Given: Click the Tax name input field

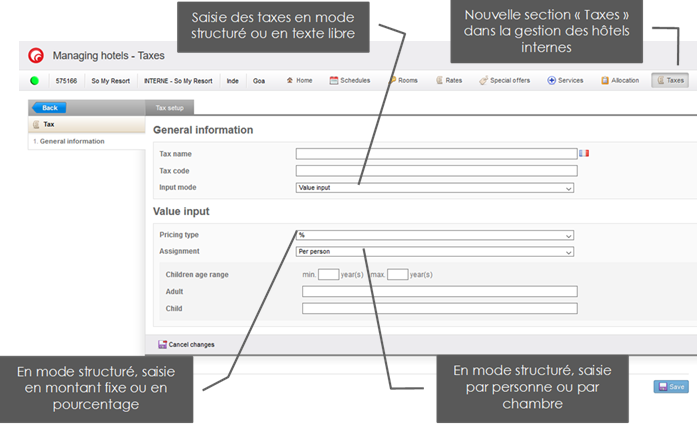Looking at the screenshot, I should tap(436, 154).
